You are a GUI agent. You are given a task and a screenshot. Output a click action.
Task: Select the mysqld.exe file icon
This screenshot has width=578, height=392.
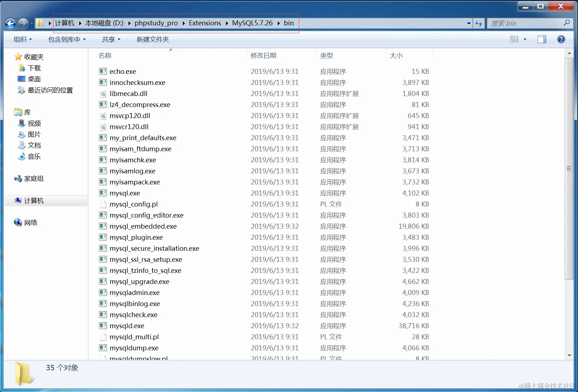pyautogui.click(x=103, y=326)
